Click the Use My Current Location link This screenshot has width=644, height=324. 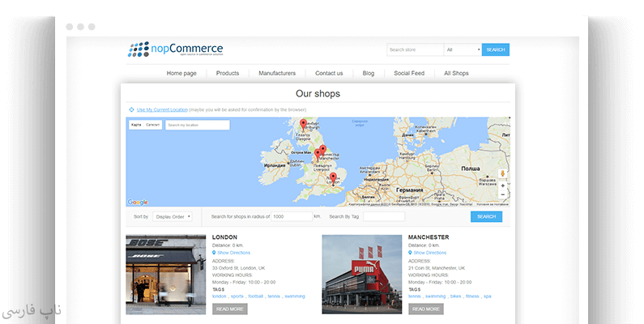162,109
